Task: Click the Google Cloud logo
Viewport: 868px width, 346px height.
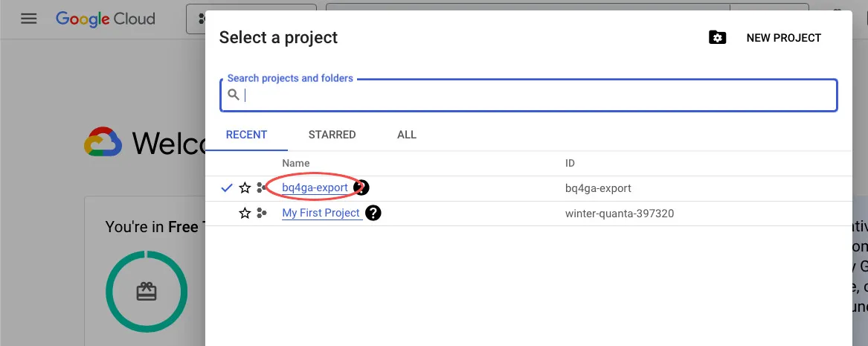Action: (x=106, y=19)
